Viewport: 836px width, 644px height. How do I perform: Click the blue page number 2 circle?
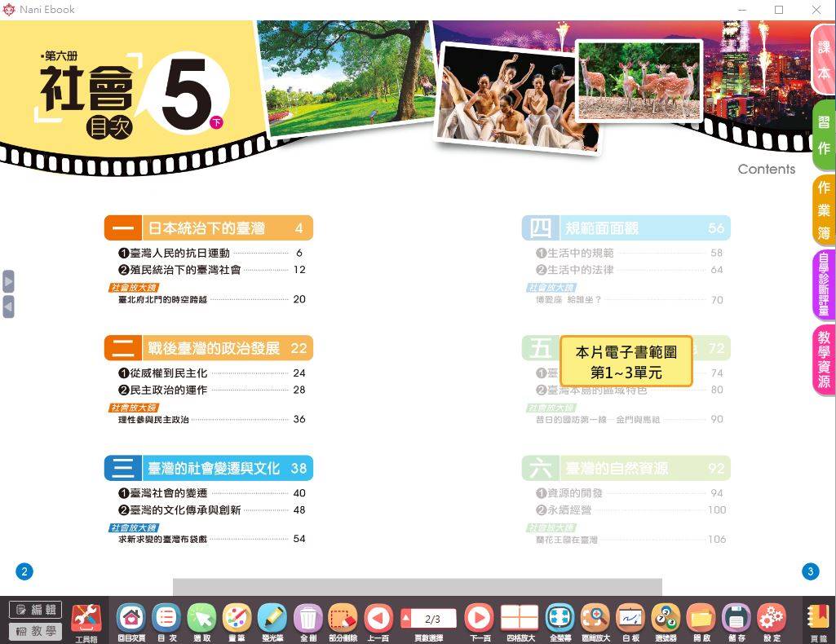click(x=24, y=571)
